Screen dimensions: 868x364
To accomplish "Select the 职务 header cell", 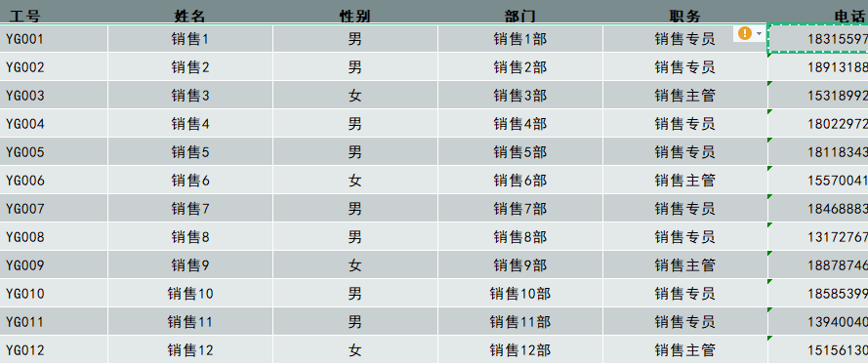I will pos(684,12).
